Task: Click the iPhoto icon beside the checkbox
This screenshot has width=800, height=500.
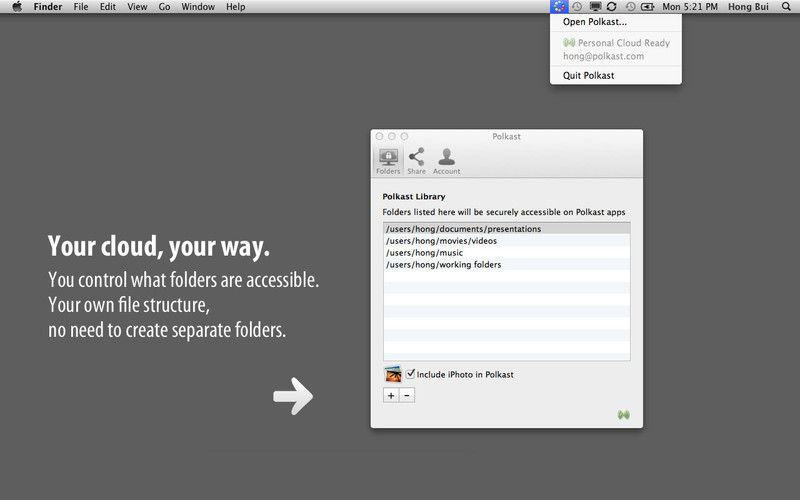Action: (x=393, y=374)
